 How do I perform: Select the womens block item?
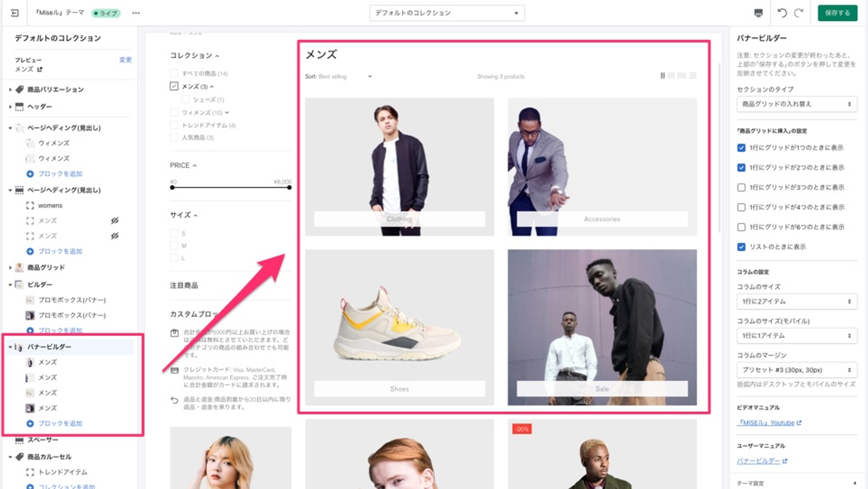pos(50,206)
